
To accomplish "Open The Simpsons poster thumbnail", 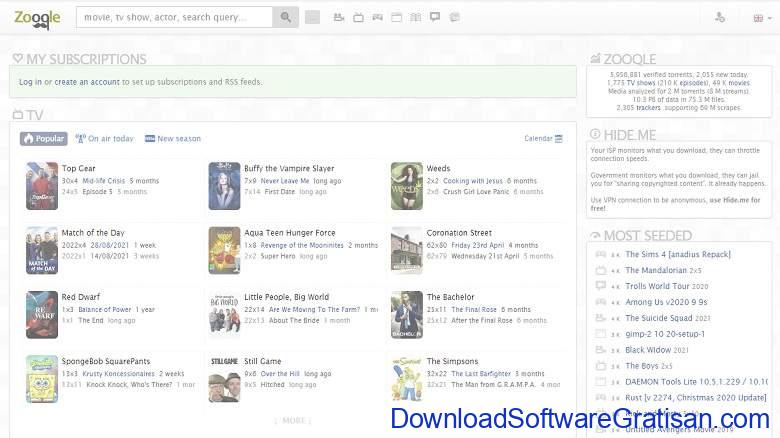I will click(407, 379).
